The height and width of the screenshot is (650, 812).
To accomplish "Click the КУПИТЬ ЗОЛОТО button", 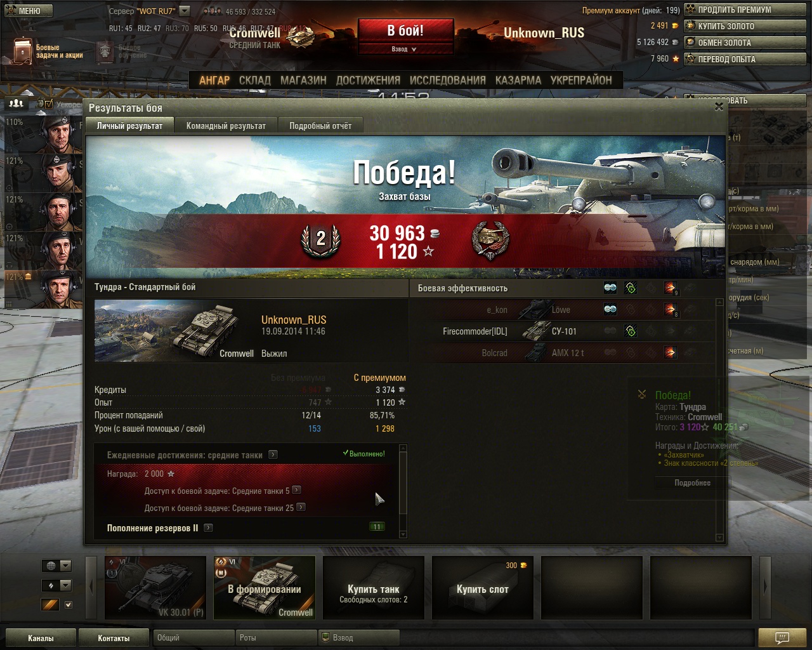I will tap(745, 26).
